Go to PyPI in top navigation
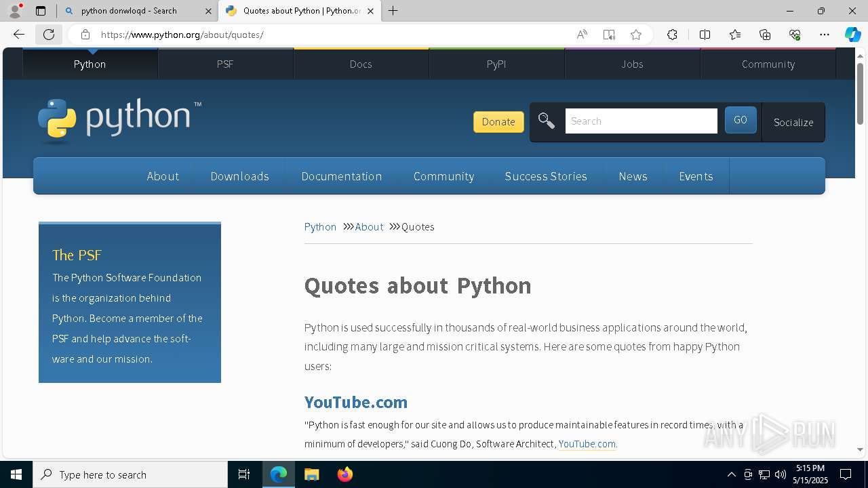 496,64
